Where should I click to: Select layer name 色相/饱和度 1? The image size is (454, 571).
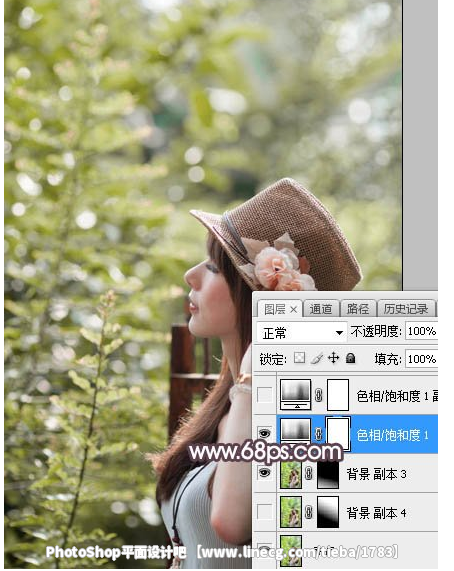pyautogui.click(x=392, y=435)
